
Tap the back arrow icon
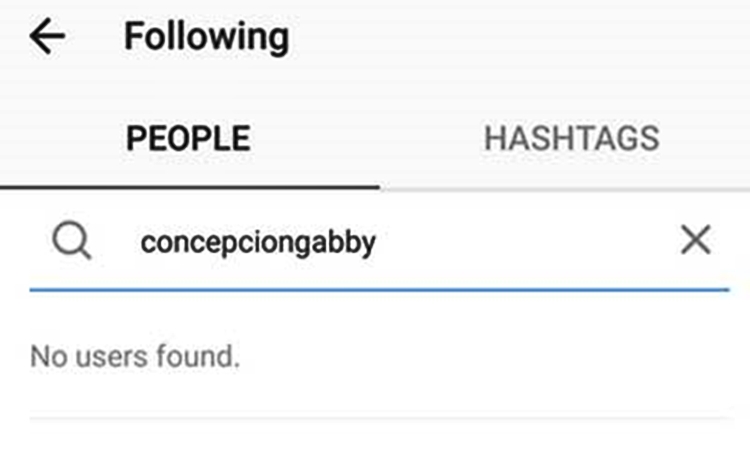coord(47,38)
